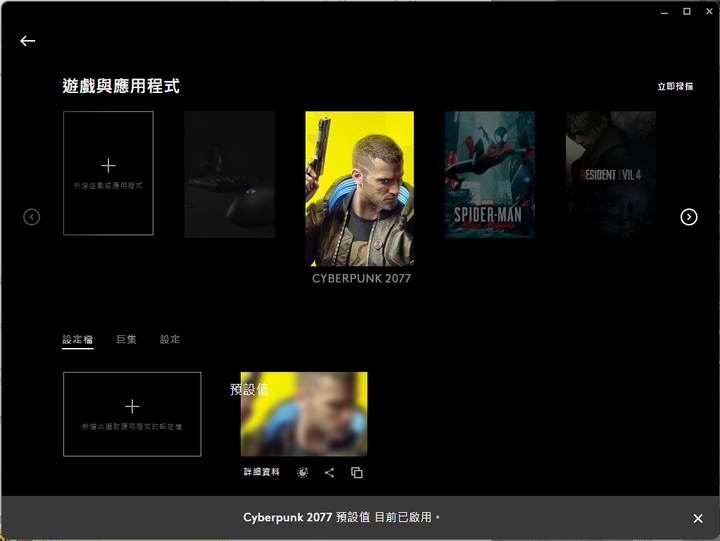Image resolution: width=720 pixels, height=541 pixels.
Task: Open the 巨集 tab
Action: pyautogui.click(x=126, y=340)
